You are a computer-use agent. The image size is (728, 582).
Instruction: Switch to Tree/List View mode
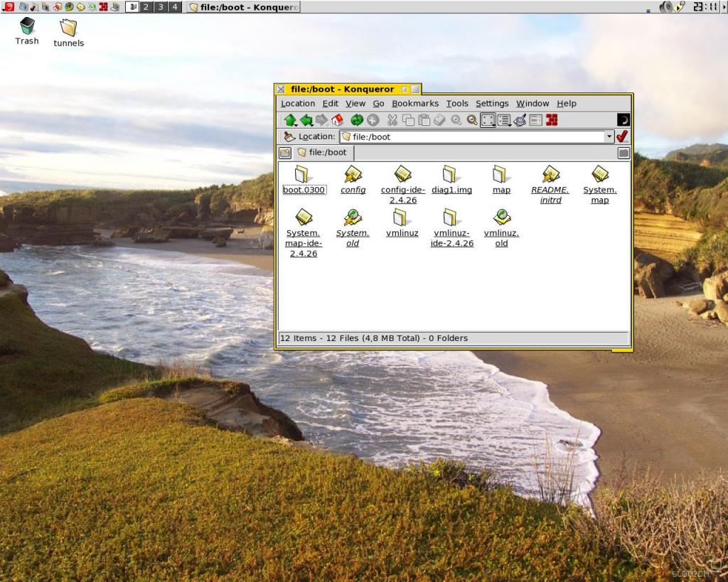[504, 120]
